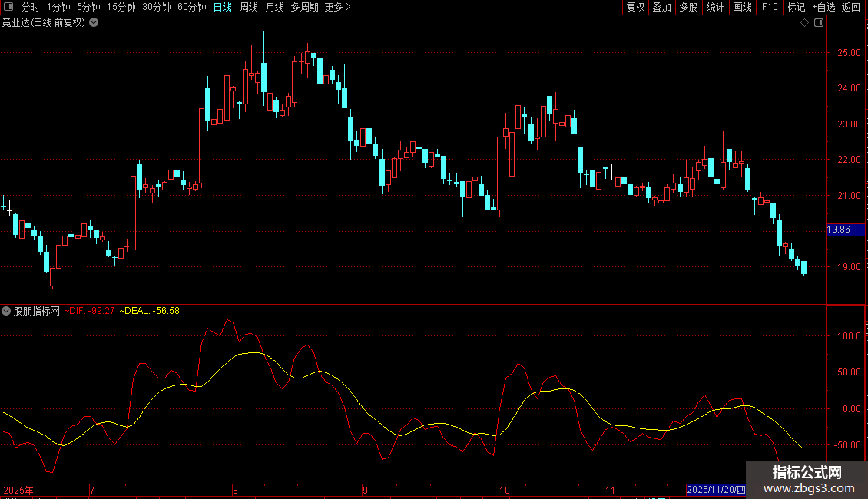Click the 统计 statistics button
Image resolution: width=868 pixels, height=499 pixels.
click(715, 7)
